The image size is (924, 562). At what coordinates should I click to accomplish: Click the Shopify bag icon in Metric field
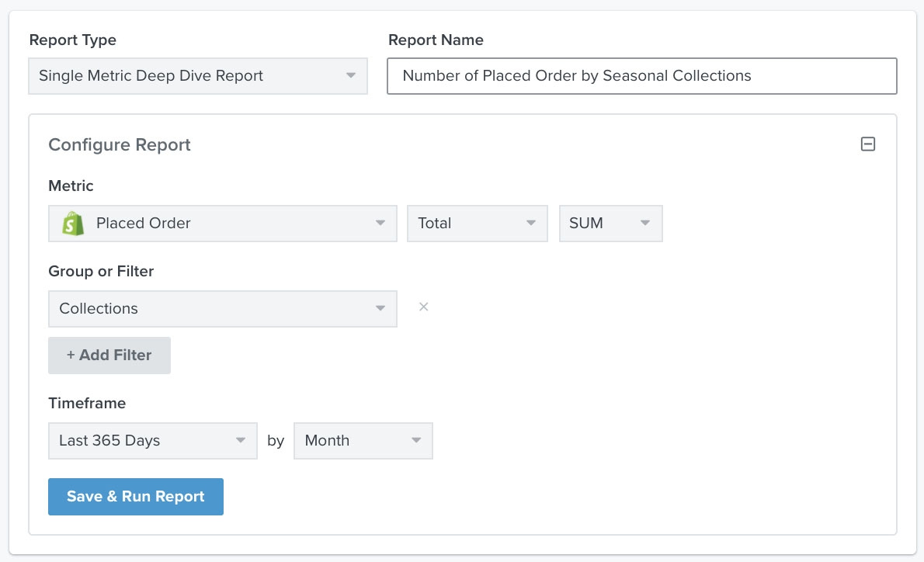click(73, 224)
